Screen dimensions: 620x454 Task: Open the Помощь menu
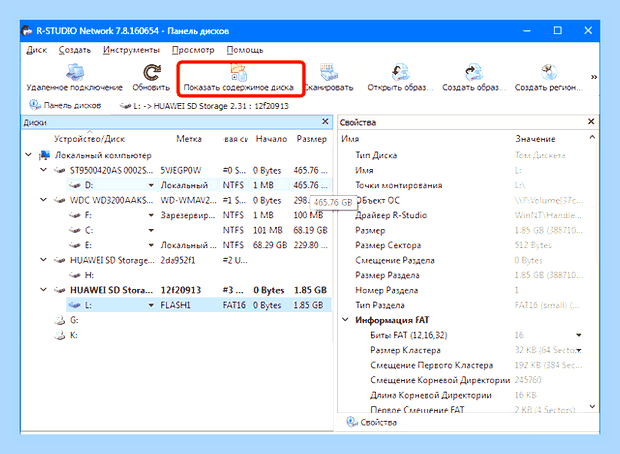[245, 50]
